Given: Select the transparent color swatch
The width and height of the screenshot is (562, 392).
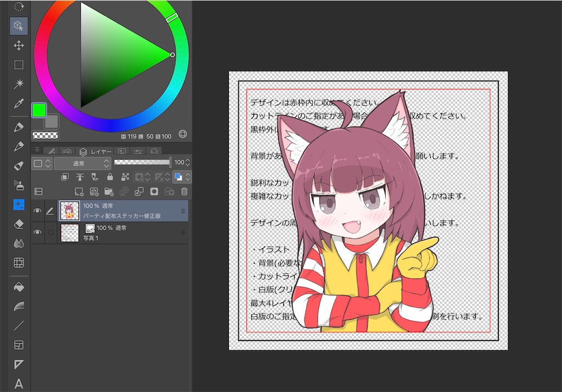Looking at the screenshot, I should 45,135.
